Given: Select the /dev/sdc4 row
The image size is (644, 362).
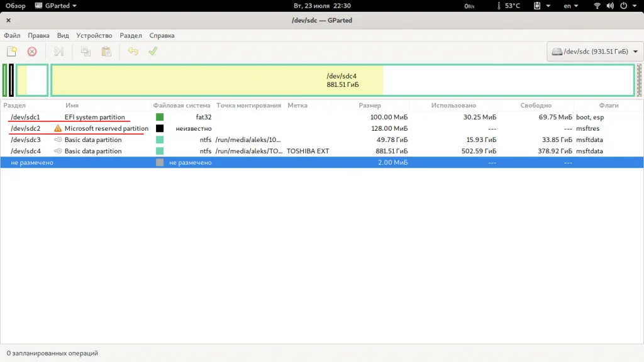Looking at the screenshot, I should pos(322,151).
